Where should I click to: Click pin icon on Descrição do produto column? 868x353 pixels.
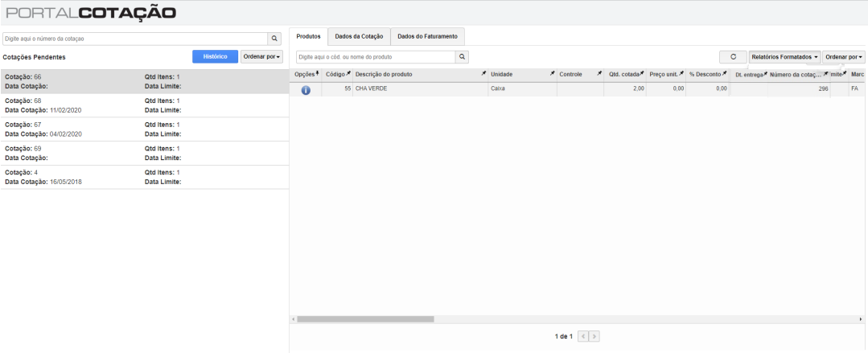pos(483,74)
